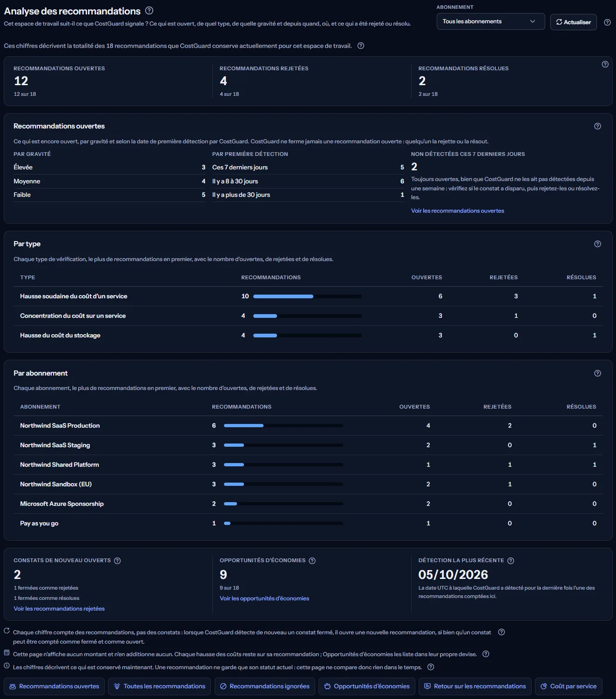Open help icon after the 18 recommandations sentence
The image size is (616, 699).
click(360, 46)
